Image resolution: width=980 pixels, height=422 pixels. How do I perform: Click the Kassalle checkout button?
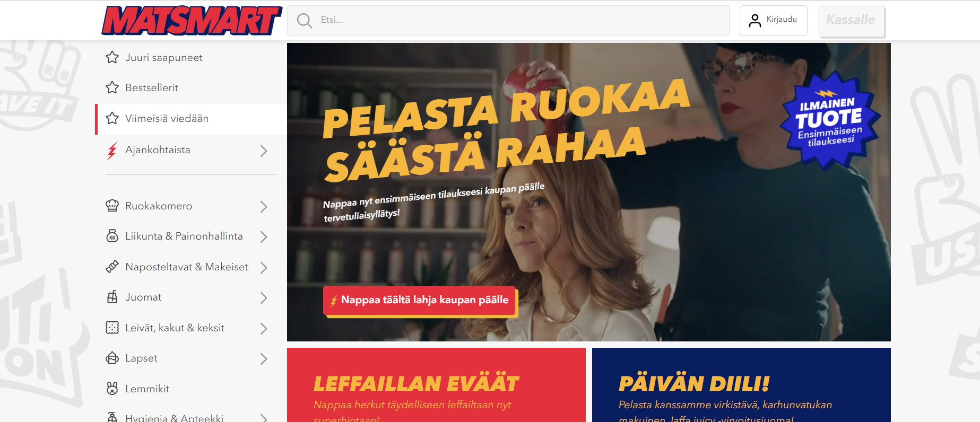point(851,20)
